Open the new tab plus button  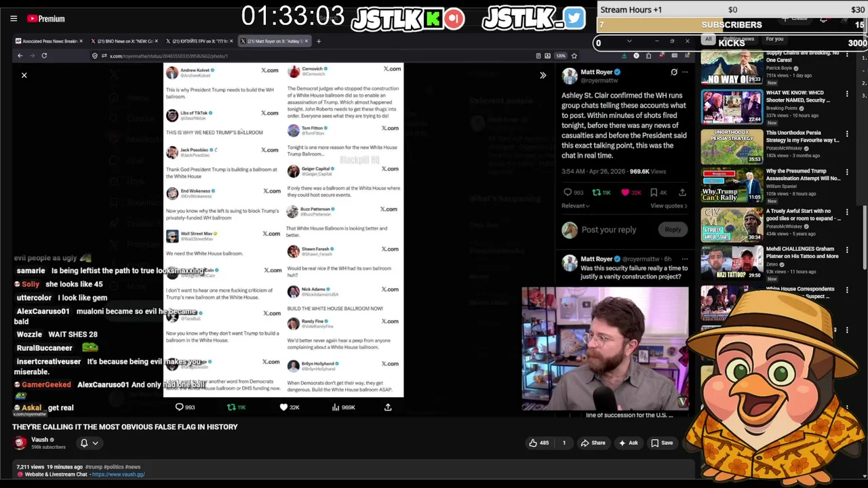pyautogui.click(x=319, y=41)
